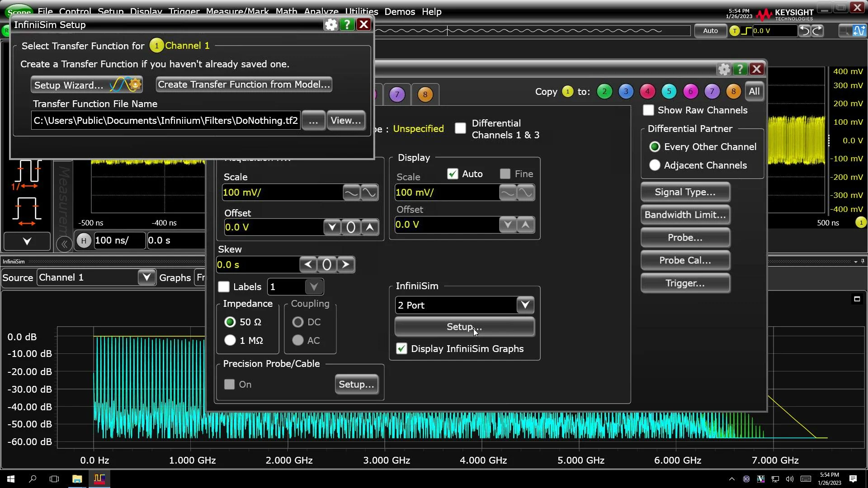This screenshot has width=868, height=488.
Task: Open Windows search from taskbar
Action: 33,479
